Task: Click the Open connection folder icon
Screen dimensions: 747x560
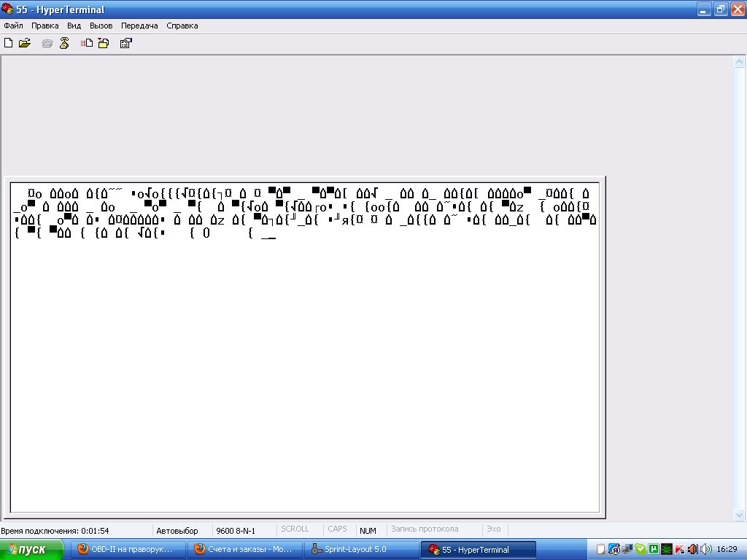Action: tap(25, 43)
